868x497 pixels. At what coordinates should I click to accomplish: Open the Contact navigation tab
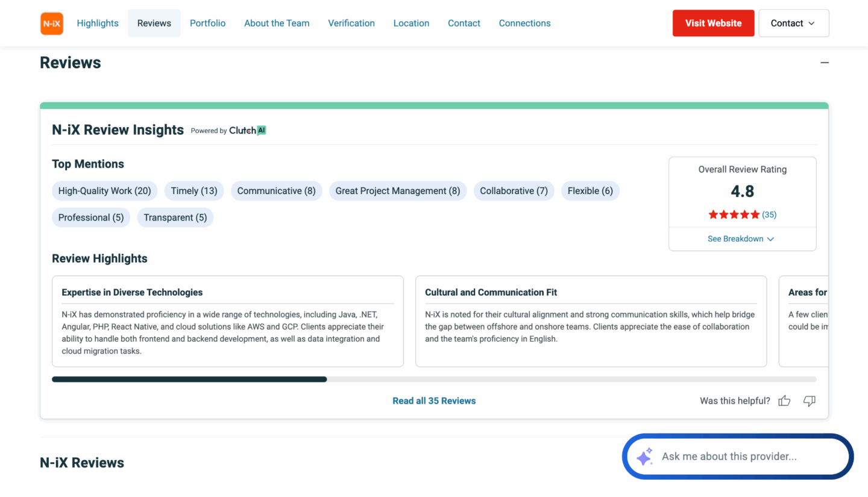pyautogui.click(x=464, y=23)
